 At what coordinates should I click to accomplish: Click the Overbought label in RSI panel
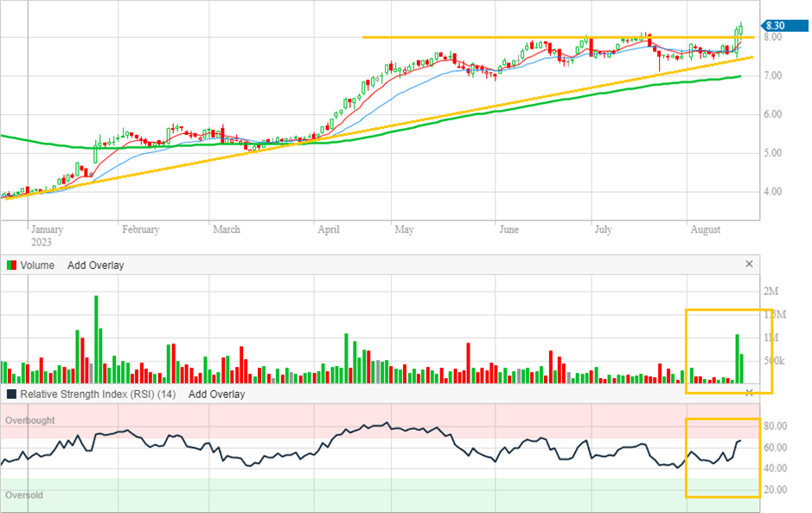coord(30,420)
